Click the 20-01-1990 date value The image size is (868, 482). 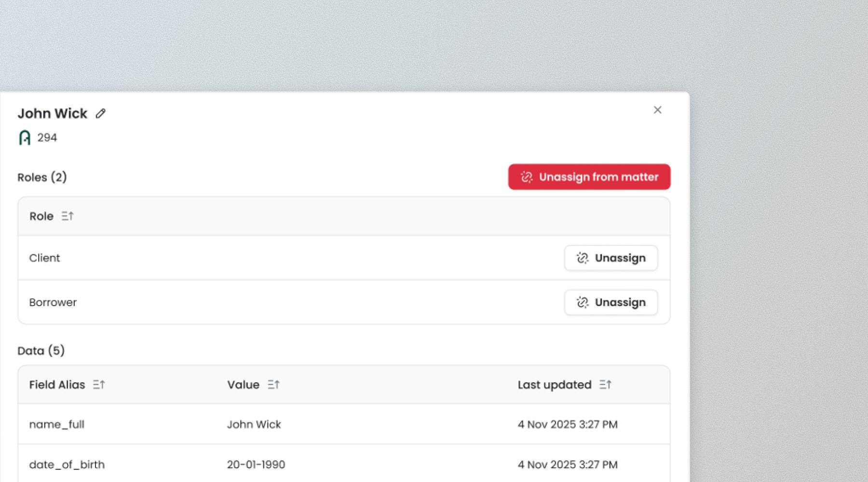tap(256, 465)
